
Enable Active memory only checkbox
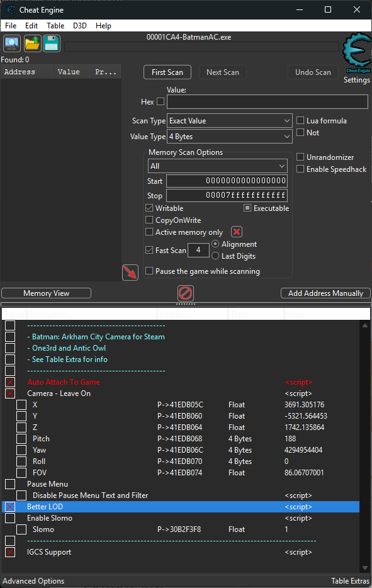point(149,232)
